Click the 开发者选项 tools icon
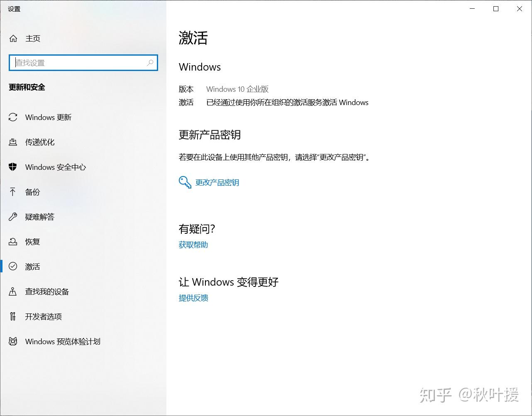This screenshot has height=416, width=532. 13,317
